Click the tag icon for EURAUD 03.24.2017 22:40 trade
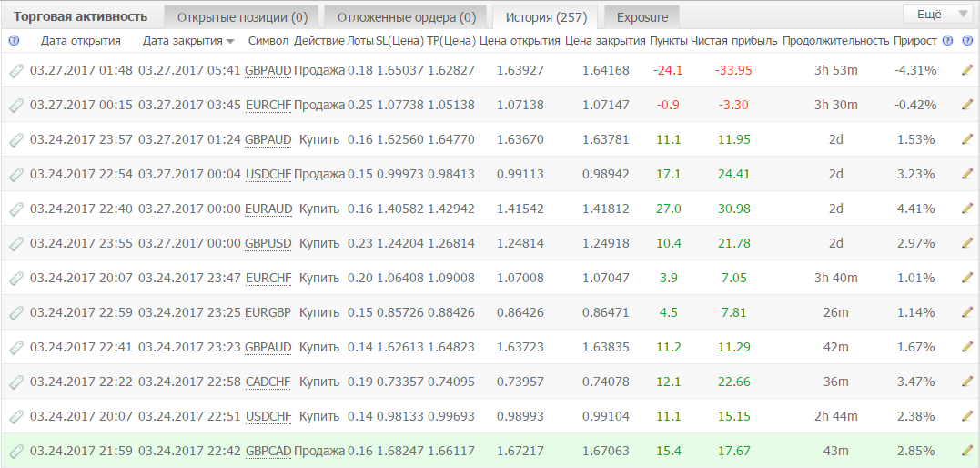Image resolution: width=980 pixels, height=468 pixels. pos(16,209)
